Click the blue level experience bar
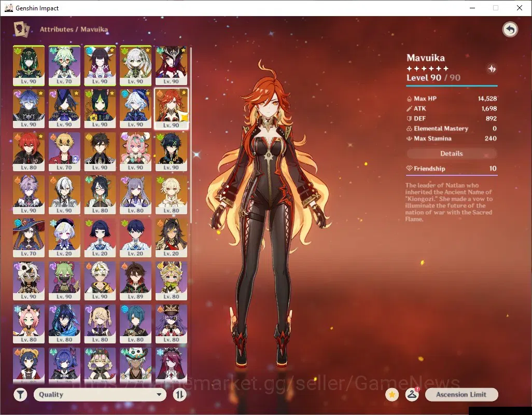This screenshot has height=415, width=532. click(x=452, y=86)
